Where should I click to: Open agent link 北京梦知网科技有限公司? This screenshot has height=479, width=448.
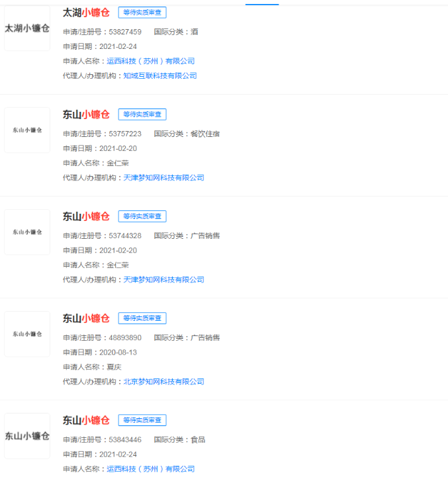[164, 382]
